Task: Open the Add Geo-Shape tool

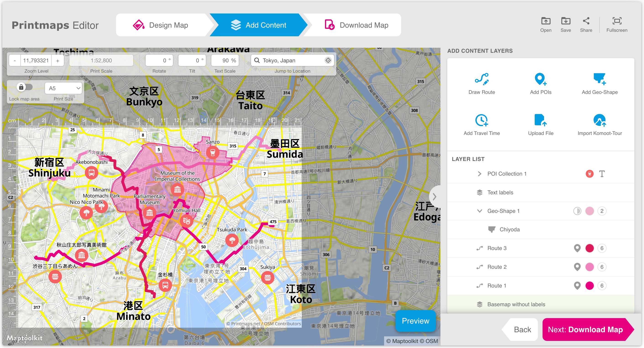Action: [x=599, y=79]
